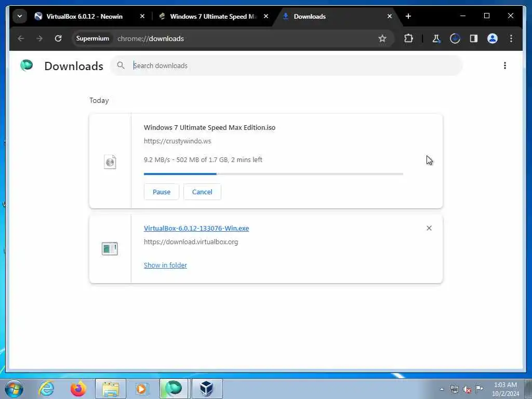Click the Today date heading
Screen dimensions: 532x399
(x=99, y=100)
